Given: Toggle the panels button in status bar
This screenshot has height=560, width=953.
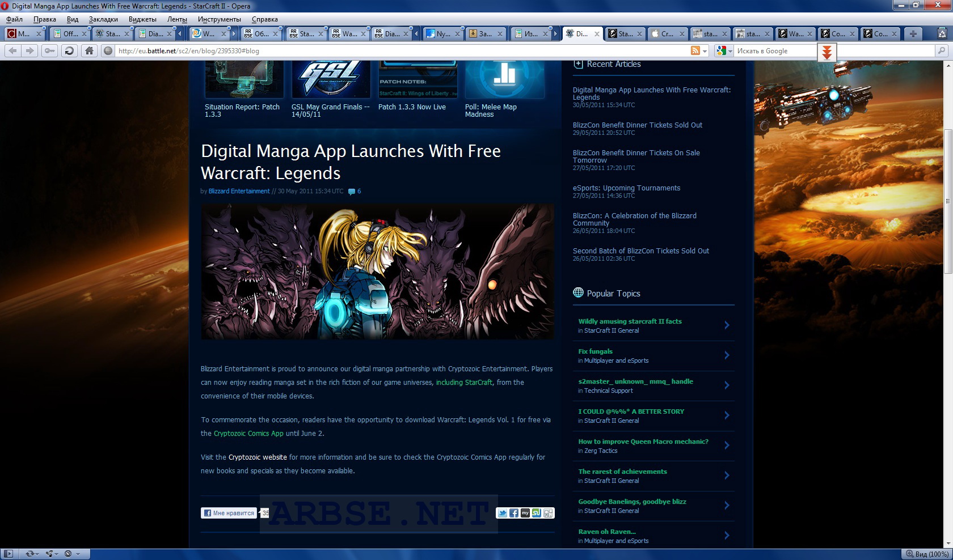Looking at the screenshot, I should pyautogui.click(x=9, y=554).
